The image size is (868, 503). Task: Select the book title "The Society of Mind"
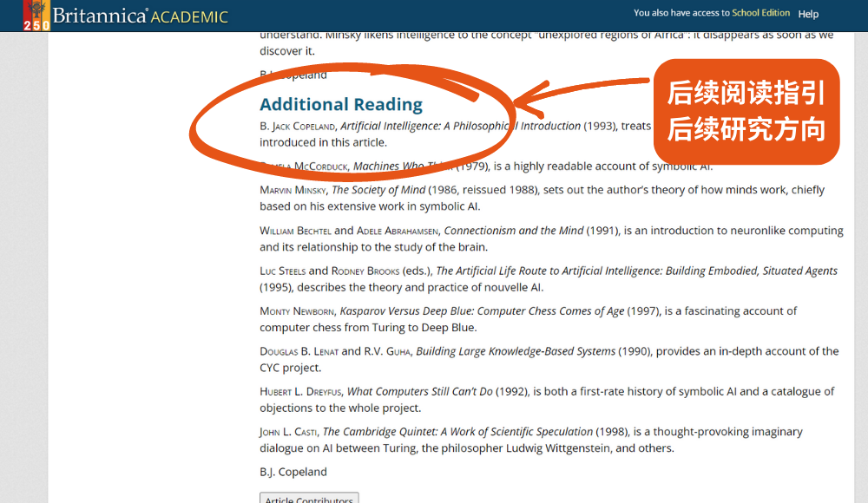(x=378, y=190)
